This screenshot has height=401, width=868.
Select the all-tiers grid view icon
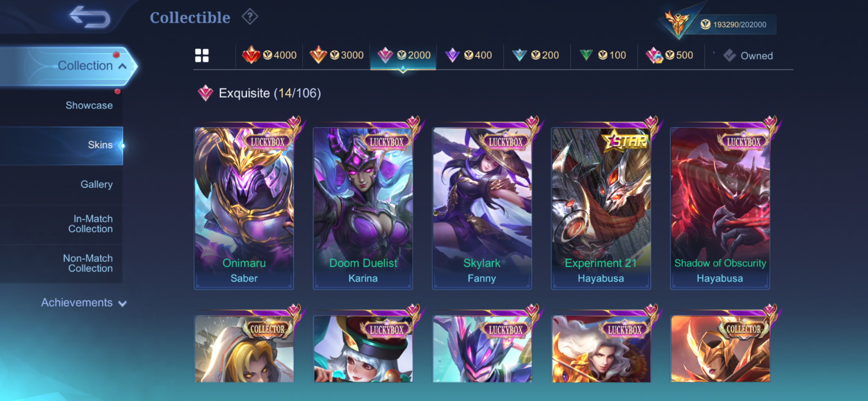pyautogui.click(x=202, y=55)
